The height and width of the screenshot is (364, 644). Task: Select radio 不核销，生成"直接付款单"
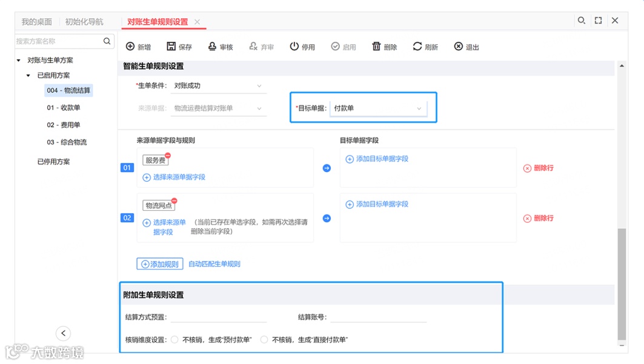264,340
